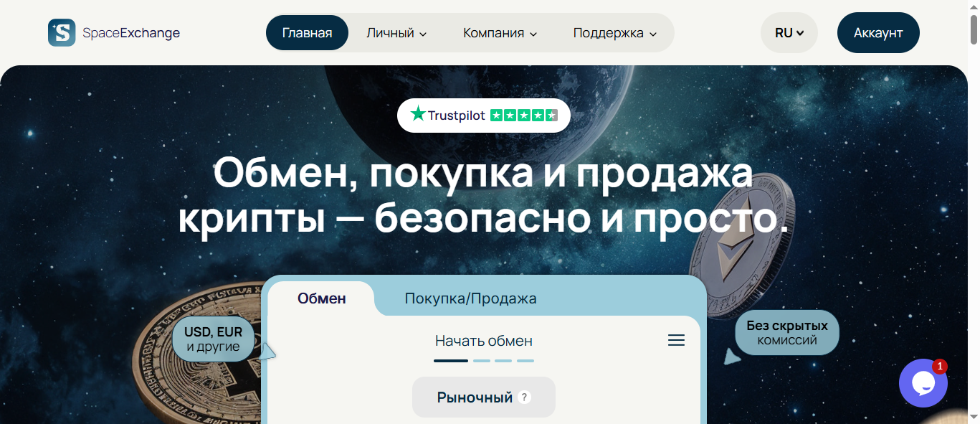This screenshot has height=424, width=980.
Task: Click the SpaceExchange brand name text
Action: click(x=131, y=33)
